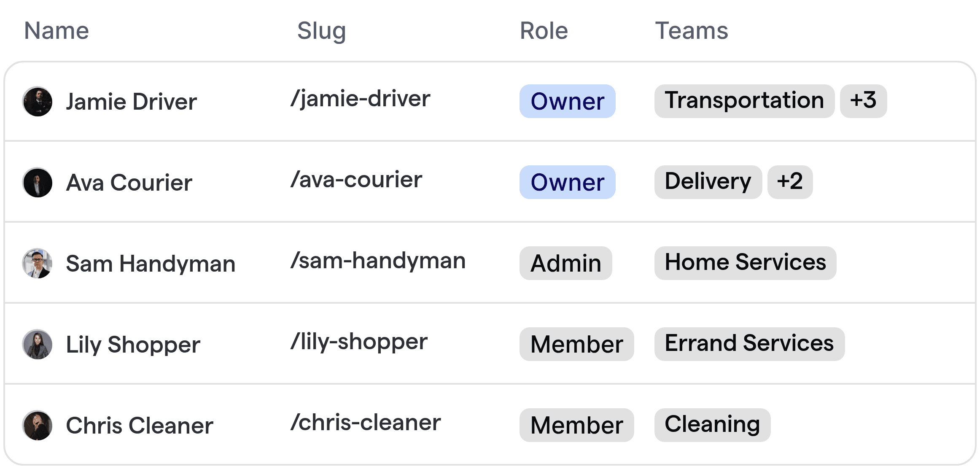Image resolution: width=980 pixels, height=469 pixels.
Task: Click Ava Courier's profile avatar
Action: 37,182
